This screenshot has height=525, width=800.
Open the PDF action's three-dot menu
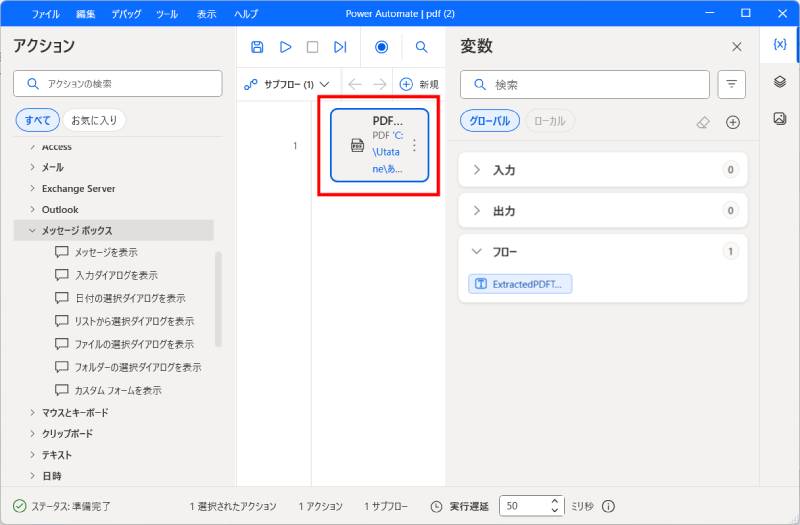(414, 145)
